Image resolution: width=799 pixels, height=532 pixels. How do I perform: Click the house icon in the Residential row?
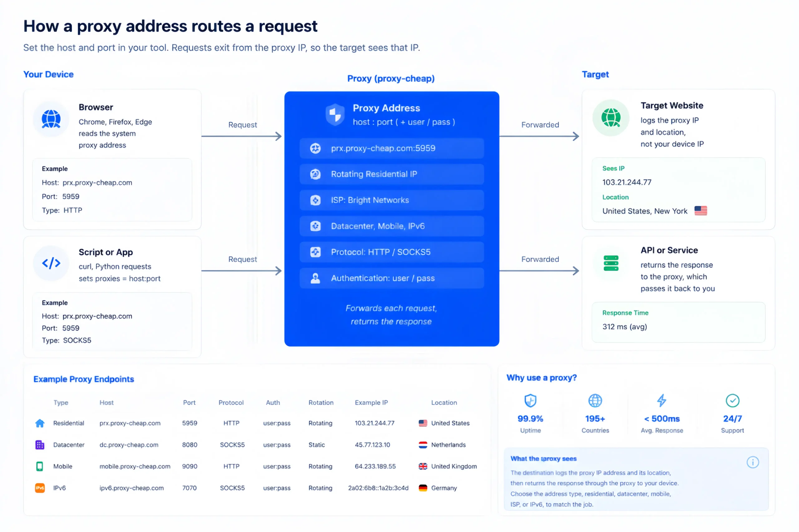click(x=40, y=423)
